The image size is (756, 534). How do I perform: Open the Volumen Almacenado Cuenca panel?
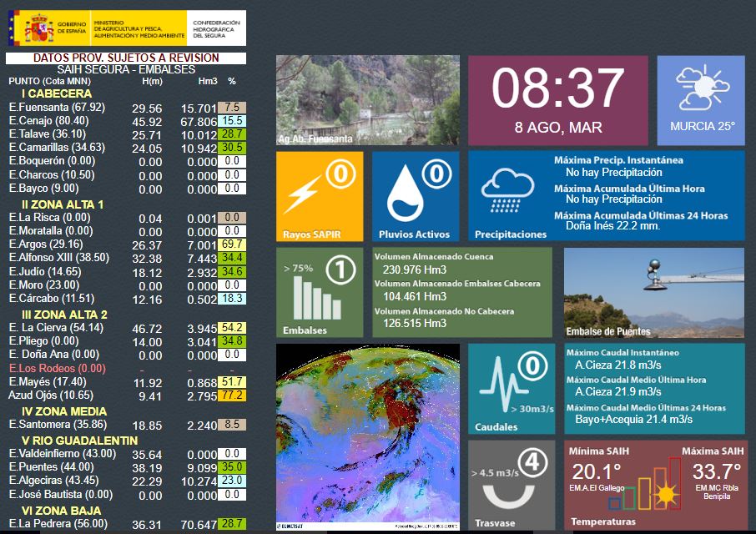point(462,292)
